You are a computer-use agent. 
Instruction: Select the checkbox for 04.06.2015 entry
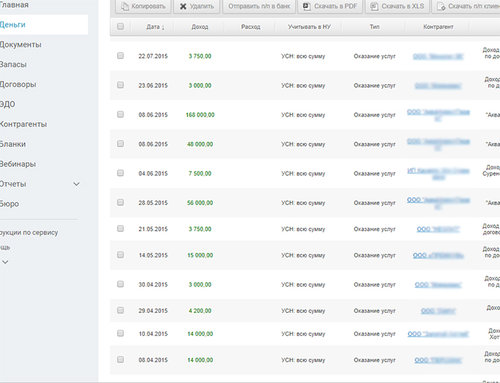tap(120, 173)
